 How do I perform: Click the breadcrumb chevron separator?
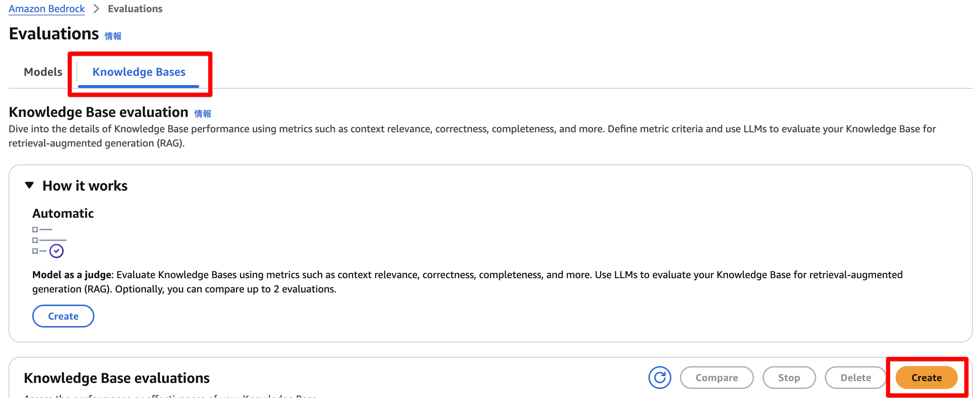(x=96, y=9)
